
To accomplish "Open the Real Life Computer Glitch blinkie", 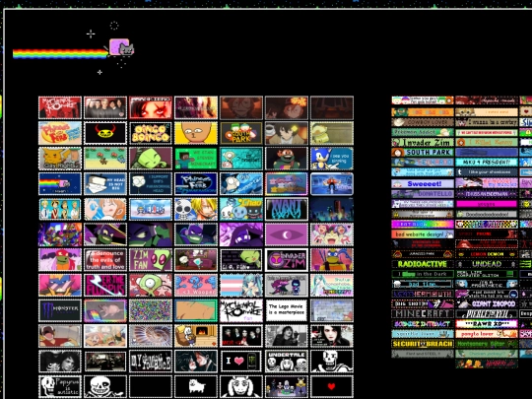I will 487,274.
